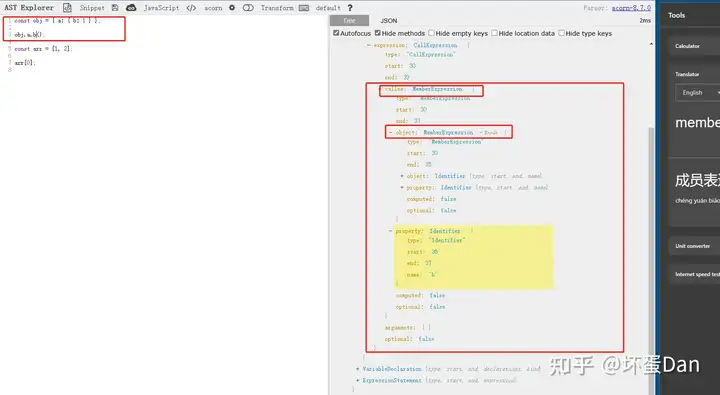
Task: Click the name "b" value
Action: click(x=433, y=275)
